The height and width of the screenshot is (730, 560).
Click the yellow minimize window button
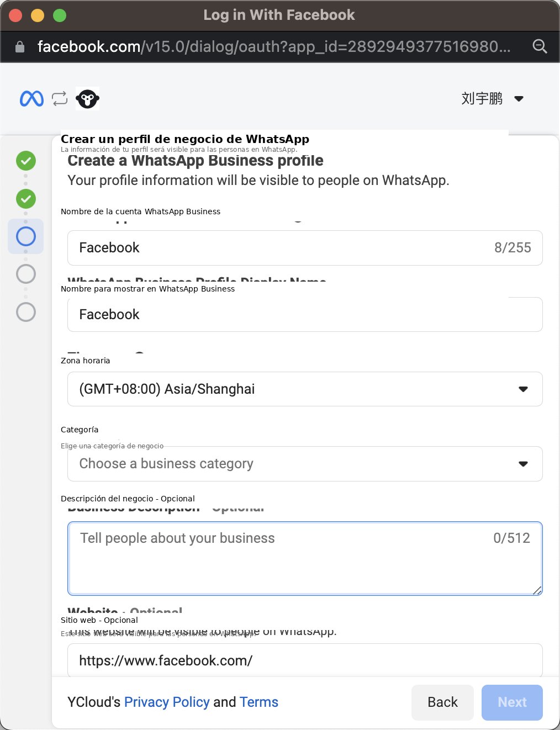tap(38, 15)
